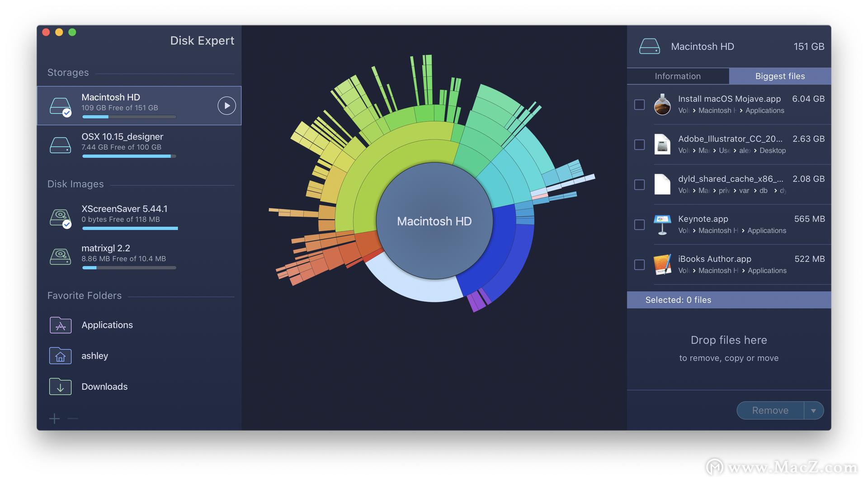Image resolution: width=868 pixels, height=479 pixels.
Task: Click the 151 GB total size label
Action: pyautogui.click(x=809, y=47)
